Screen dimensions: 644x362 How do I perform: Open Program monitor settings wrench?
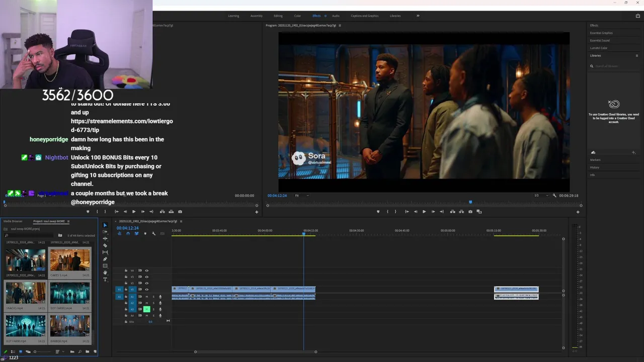point(554,196)
